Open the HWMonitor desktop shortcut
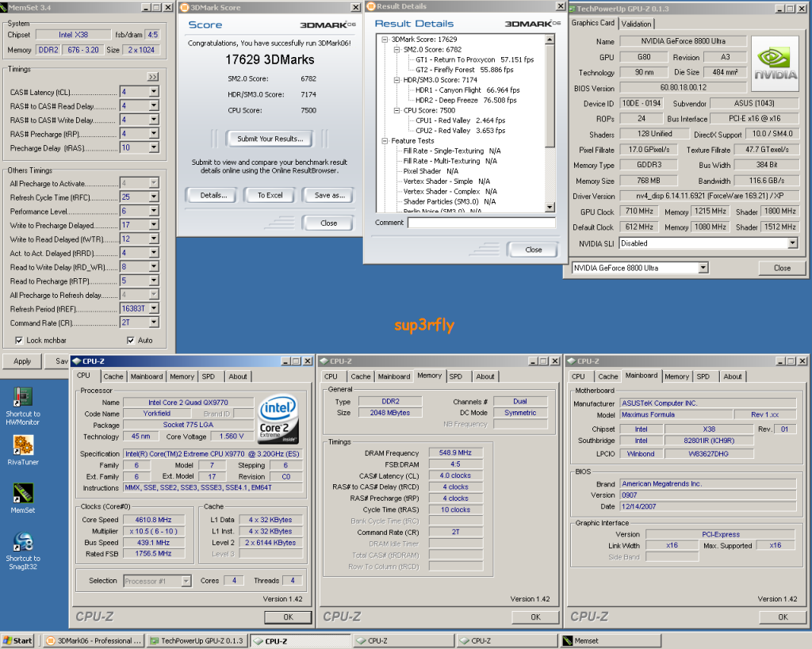 (22, 398)
